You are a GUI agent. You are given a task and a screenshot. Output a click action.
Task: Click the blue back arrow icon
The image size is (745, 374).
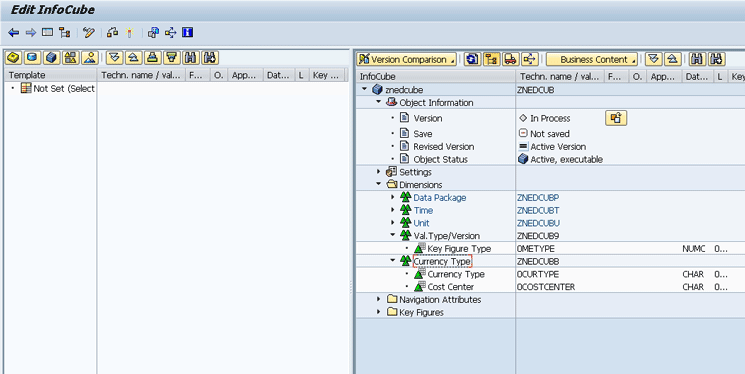(x=13, y=33)
